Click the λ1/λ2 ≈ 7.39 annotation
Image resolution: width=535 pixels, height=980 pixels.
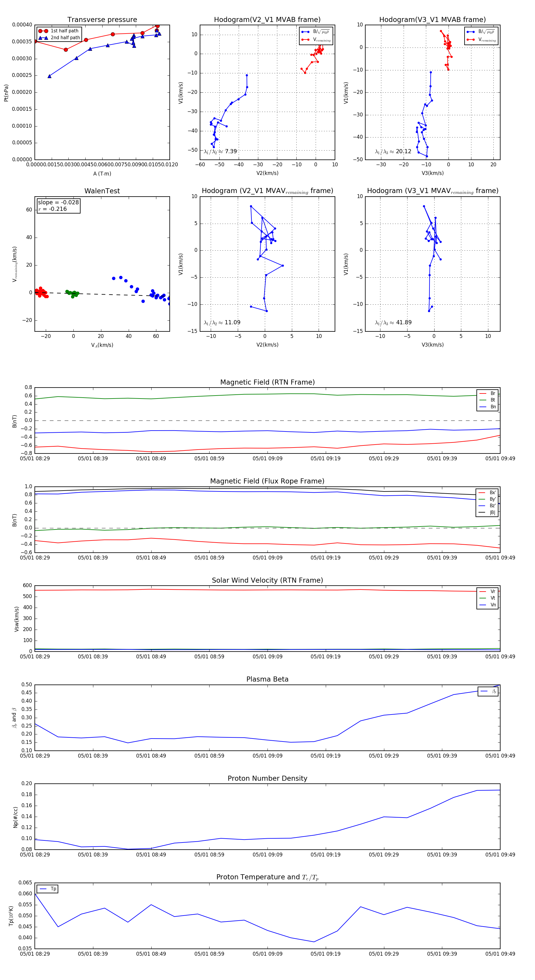pyautogui.click(x=221, y=151)
